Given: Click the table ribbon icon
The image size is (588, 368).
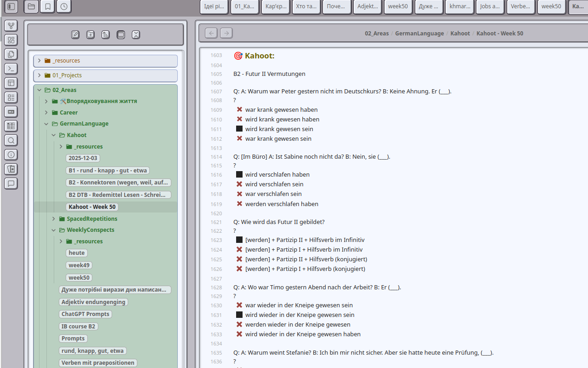Looking at the screenshot, I should click(x=11, y=126).
